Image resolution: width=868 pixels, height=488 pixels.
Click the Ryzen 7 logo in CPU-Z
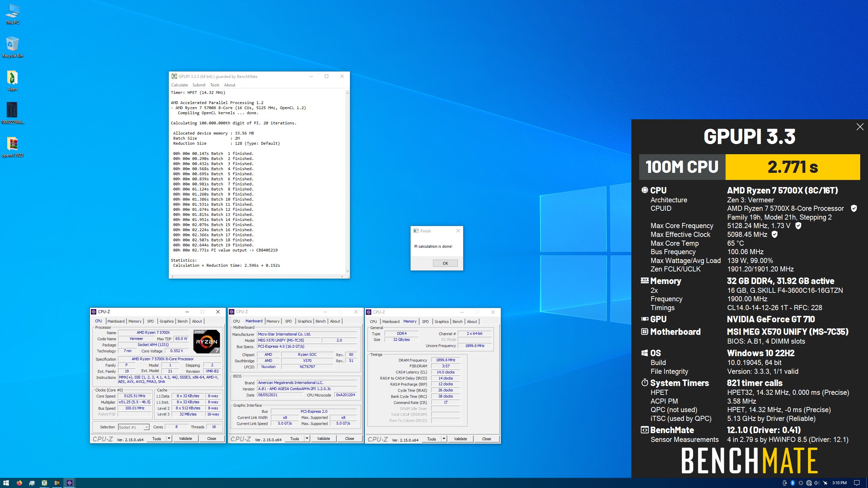click(206, 341)
